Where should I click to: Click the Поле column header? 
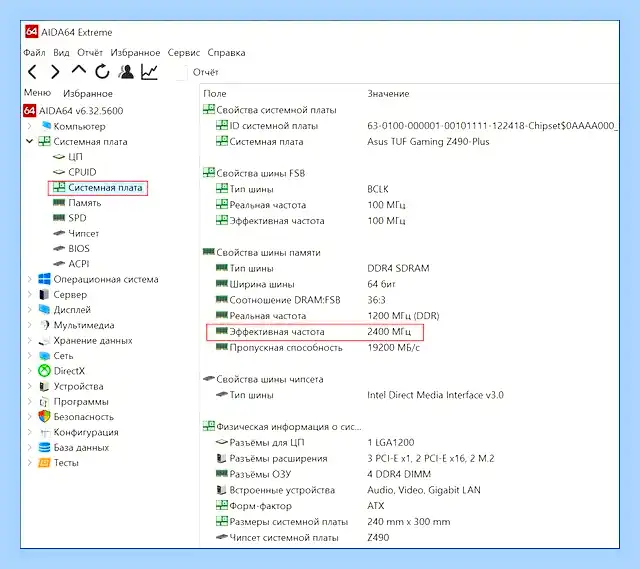[215, 93]
